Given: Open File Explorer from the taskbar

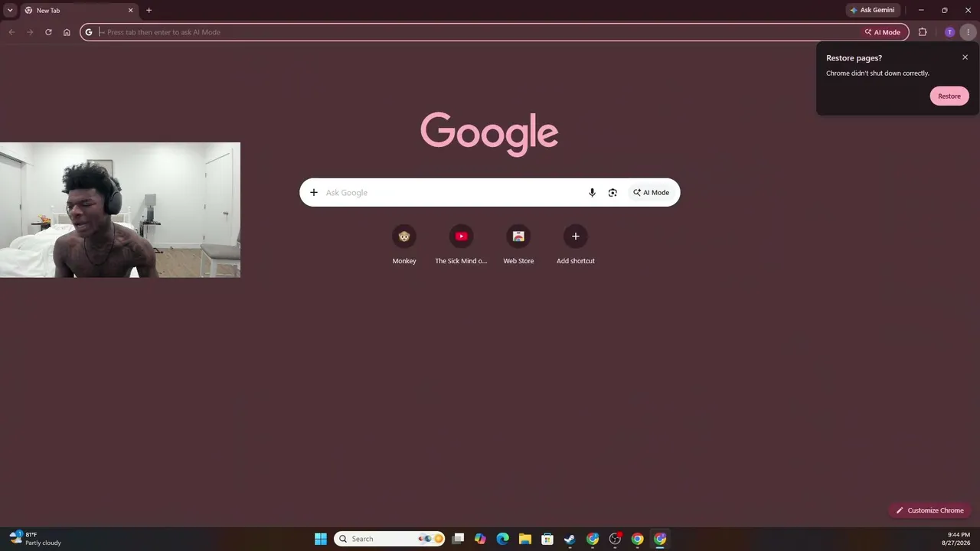Looking at the screenshot, I should click(x=524, y=539).
